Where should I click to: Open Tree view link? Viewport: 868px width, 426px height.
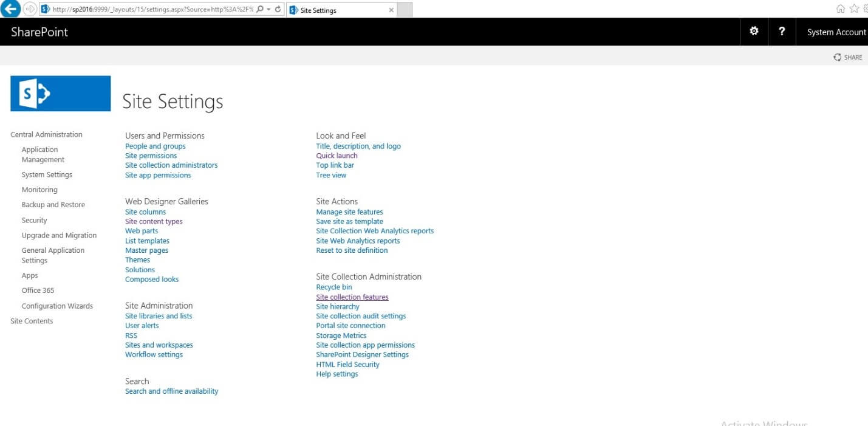331,176
